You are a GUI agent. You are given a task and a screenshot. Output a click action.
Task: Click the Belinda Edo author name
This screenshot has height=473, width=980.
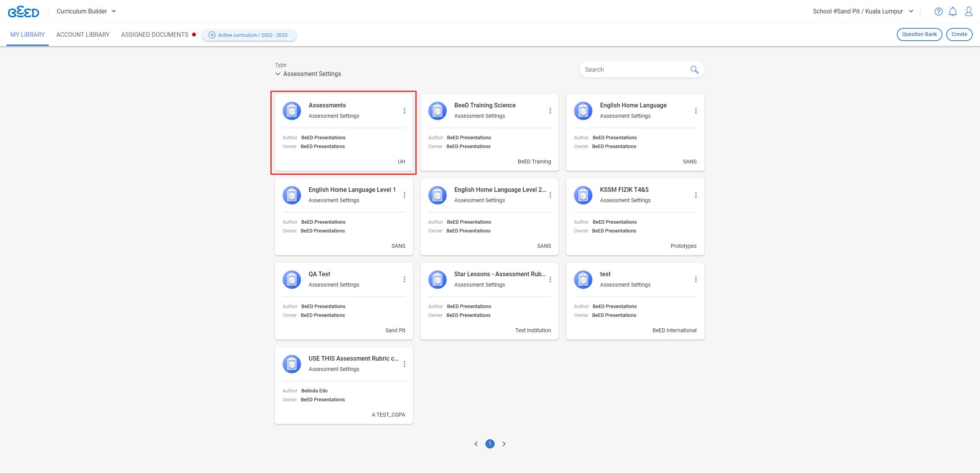coord(314,391)
